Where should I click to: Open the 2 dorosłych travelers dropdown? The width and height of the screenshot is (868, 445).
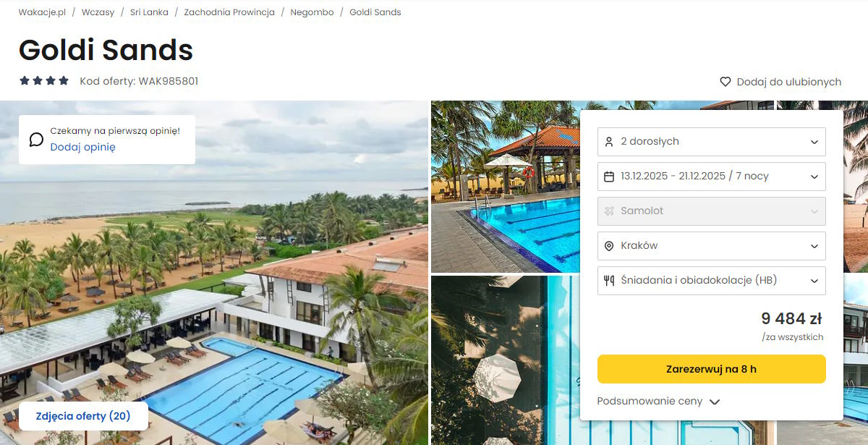712,141
